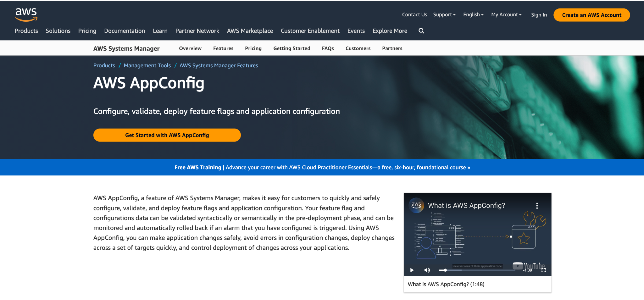
Task: Open the site search magnifier icon
Action: 421,31
